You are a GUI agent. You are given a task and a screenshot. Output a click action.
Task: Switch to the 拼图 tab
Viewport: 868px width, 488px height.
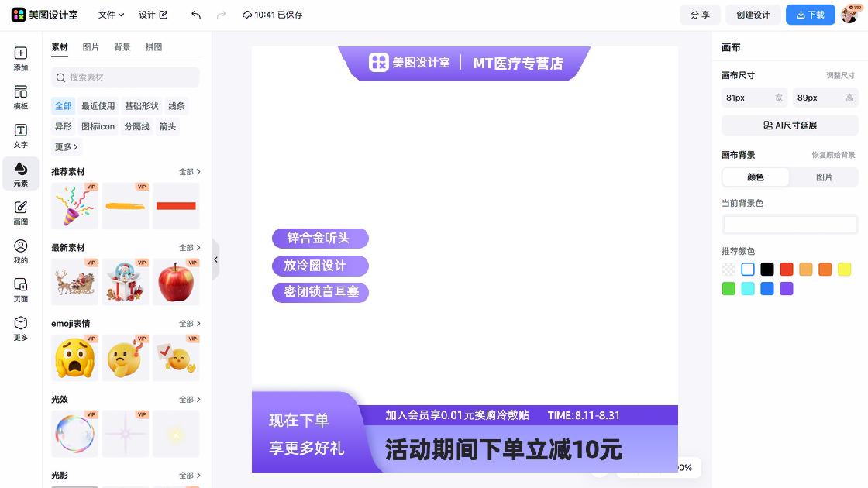click(x=154, y=47)
